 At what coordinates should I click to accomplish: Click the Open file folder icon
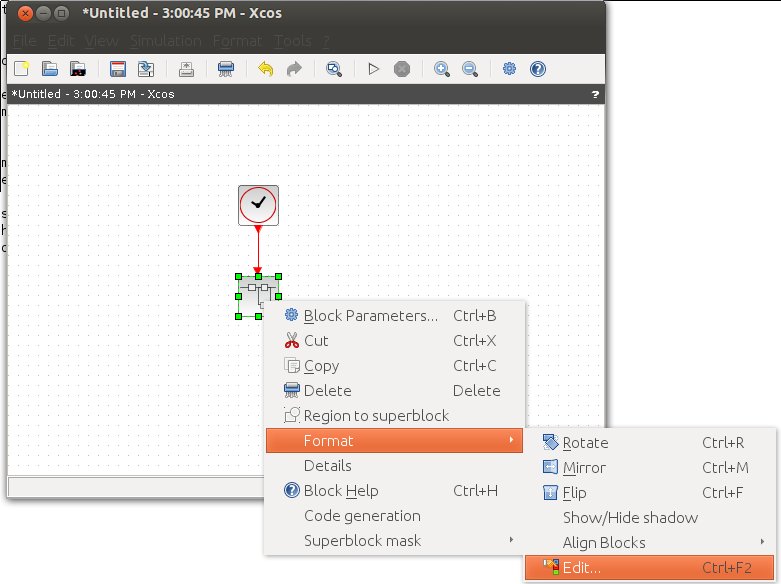click(x=49, y=69)
